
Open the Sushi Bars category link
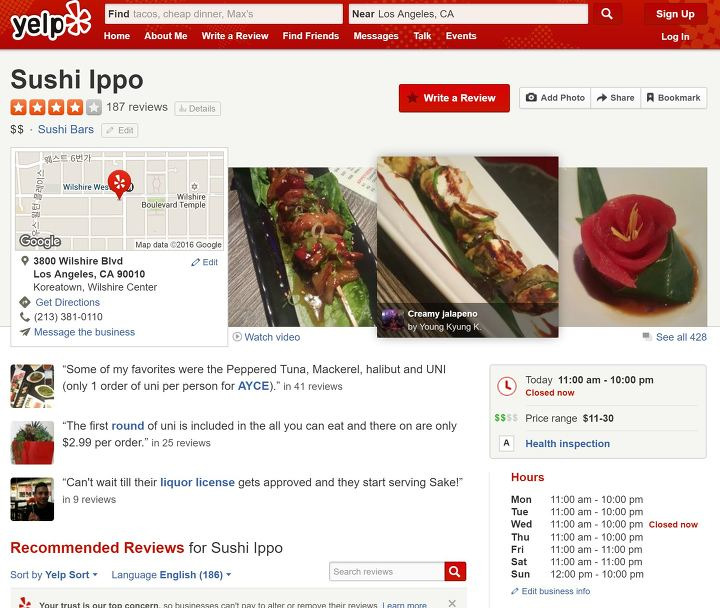tap(66, 129)
